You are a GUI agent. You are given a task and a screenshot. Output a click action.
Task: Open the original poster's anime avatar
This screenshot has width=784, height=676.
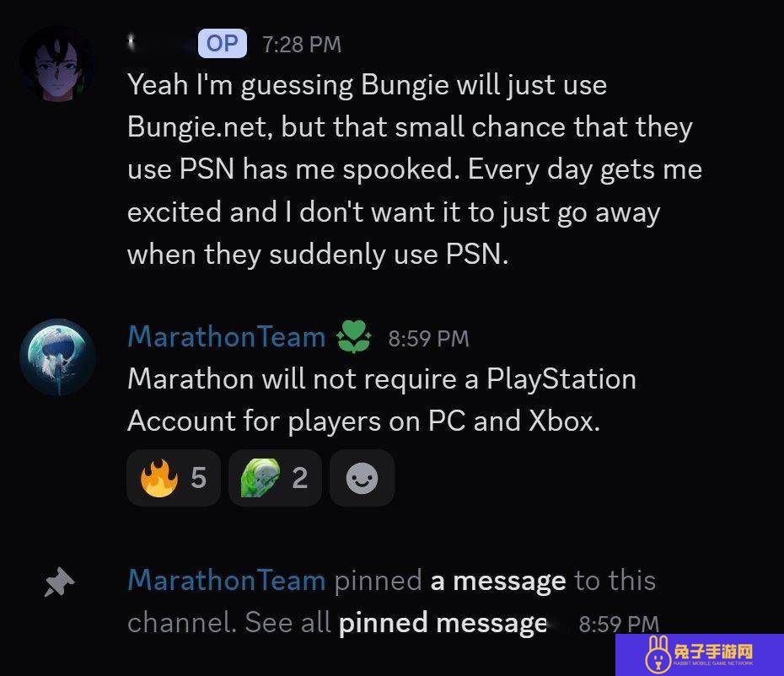(x=57, y=63)
